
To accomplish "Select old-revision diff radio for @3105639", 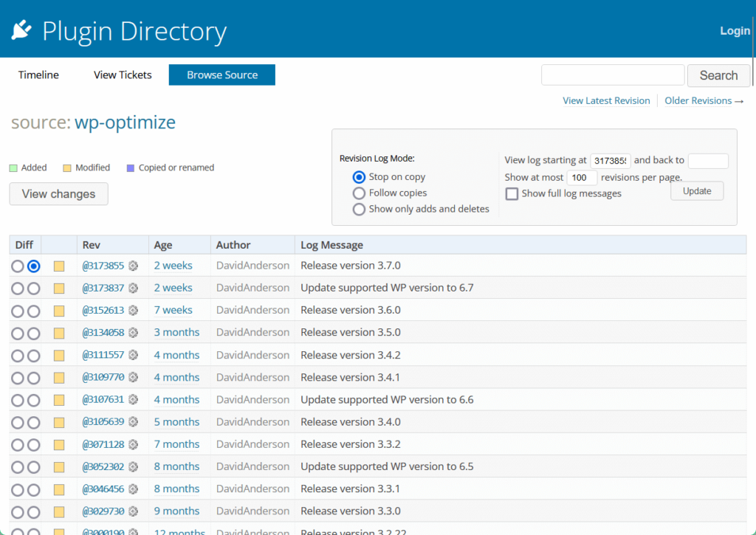I will [x=18, y=423].
